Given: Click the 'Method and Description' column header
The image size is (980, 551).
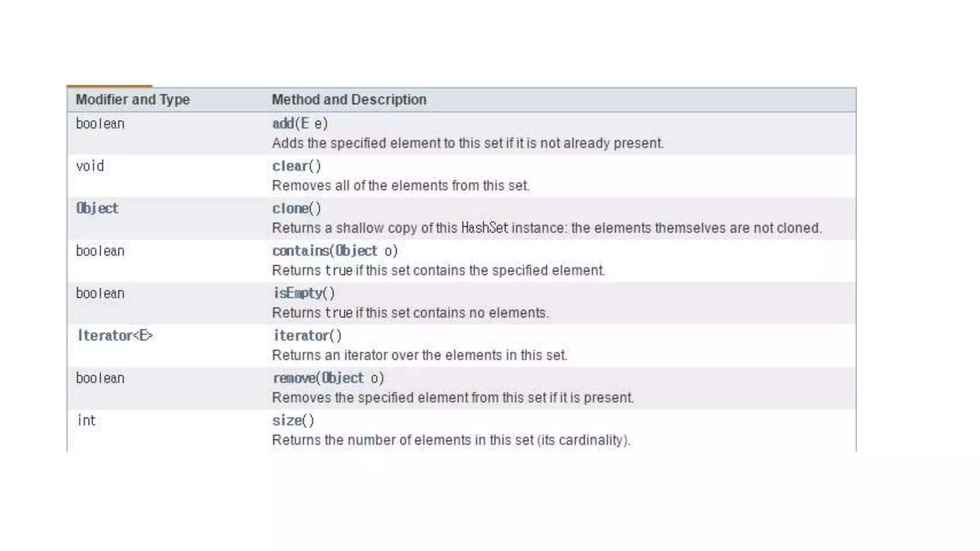Looking at the screenshot, I should 349,99.
